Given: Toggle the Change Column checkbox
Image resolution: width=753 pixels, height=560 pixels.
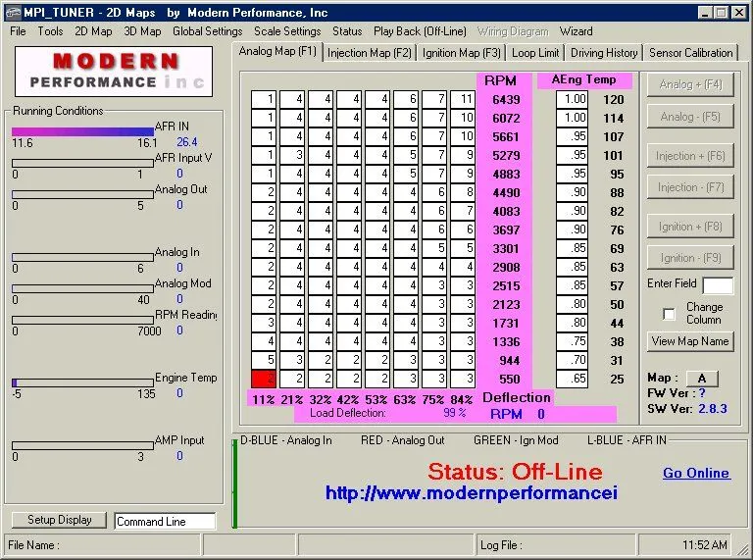Looking at the screenshot, I should pos(670,314).
